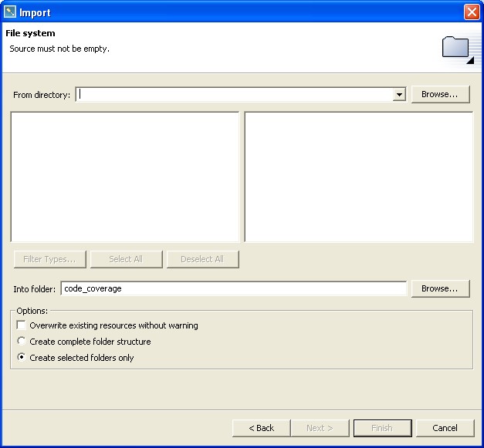Click the Into folder field containing code_coverage
This screenshot has height=448, width=484.
click(233, 288)
